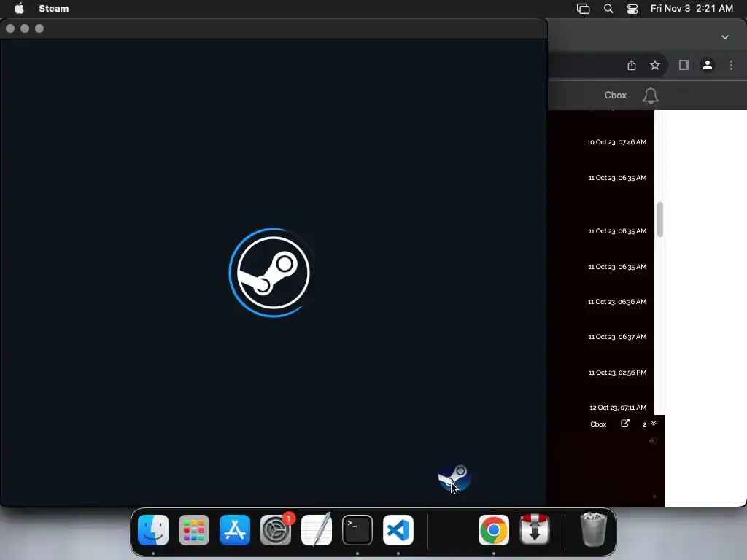Expand the double chevron in Cbox footer
Viewport: 747px width, 560px height.
coord(654,424)
